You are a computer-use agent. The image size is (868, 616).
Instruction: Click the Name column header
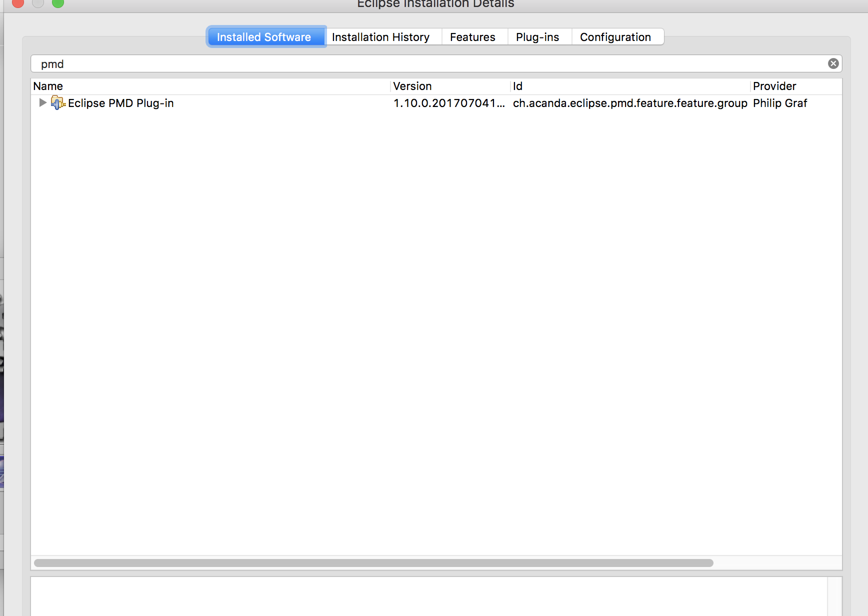[x=48, y=86]
